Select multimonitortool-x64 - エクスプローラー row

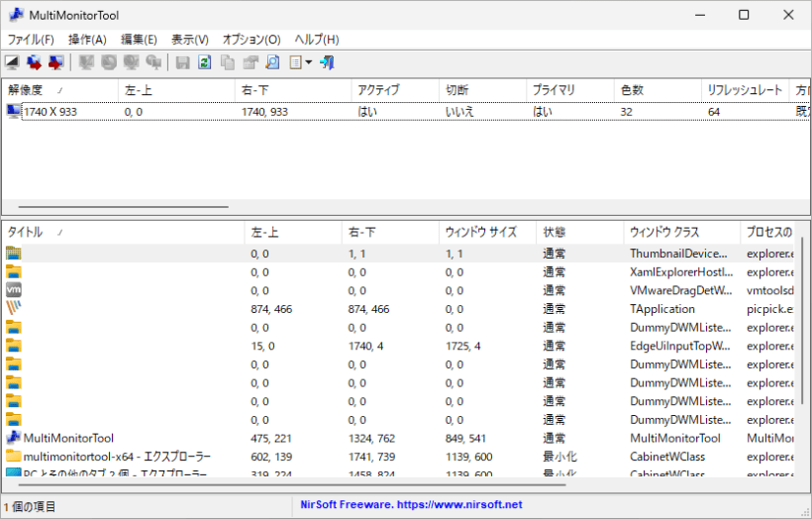pyautogui.click(x=117, y=457)
